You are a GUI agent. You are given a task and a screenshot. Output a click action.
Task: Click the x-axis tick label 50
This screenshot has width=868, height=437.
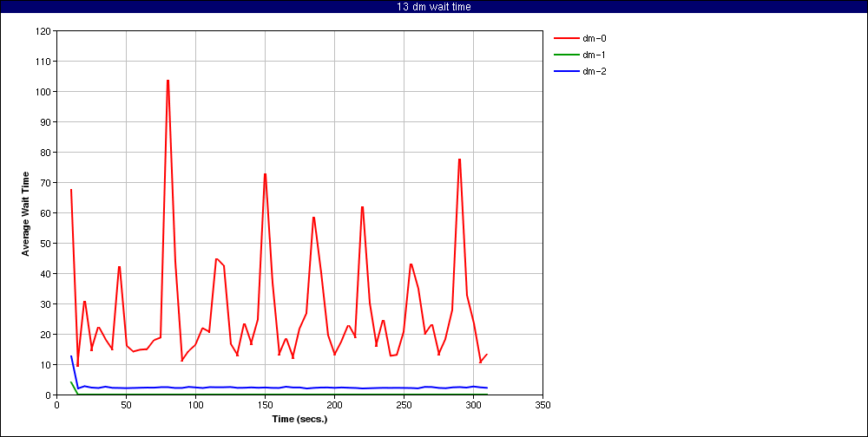pos(126,405)
